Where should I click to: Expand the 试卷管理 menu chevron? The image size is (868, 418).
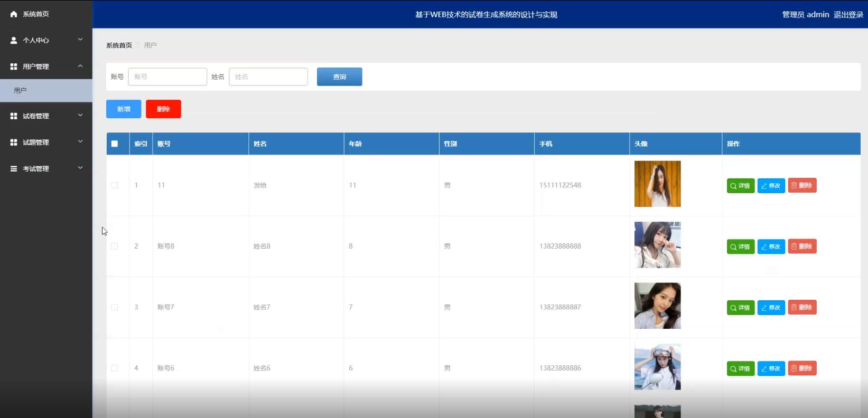click(x=80, y=115)
